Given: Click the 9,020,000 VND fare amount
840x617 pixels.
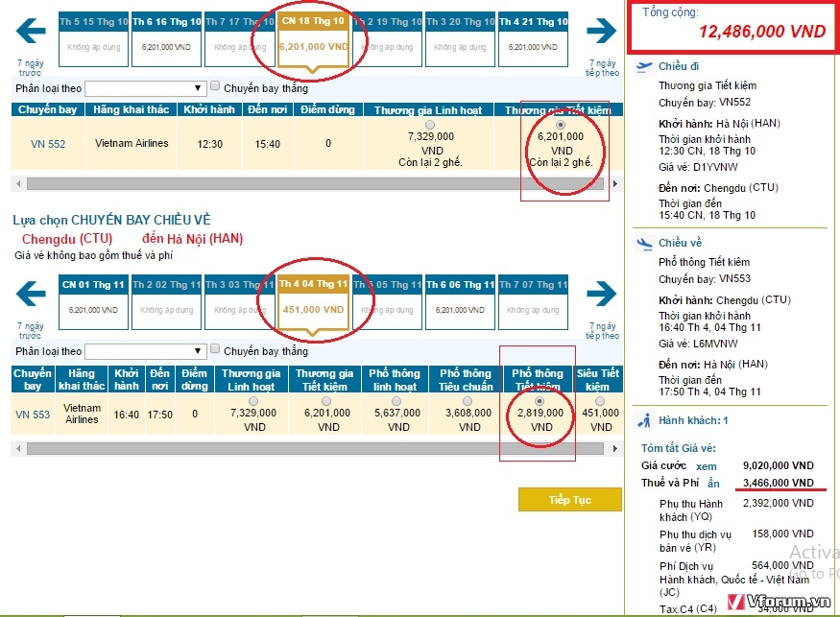Looking at the screenshot, I should click(x=779, y=465).
